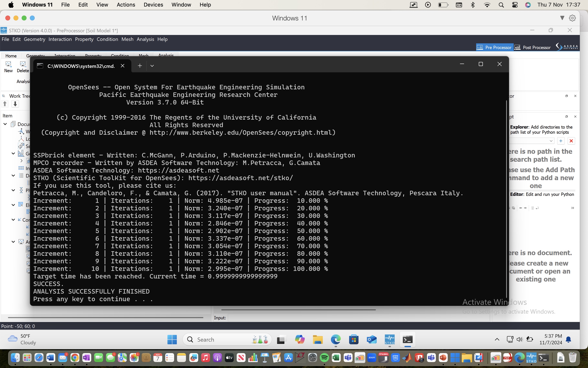Open macOS Control Center toggles
This screenshot has width=588, height=368.
pyautogui.click(x=515, y=5)
